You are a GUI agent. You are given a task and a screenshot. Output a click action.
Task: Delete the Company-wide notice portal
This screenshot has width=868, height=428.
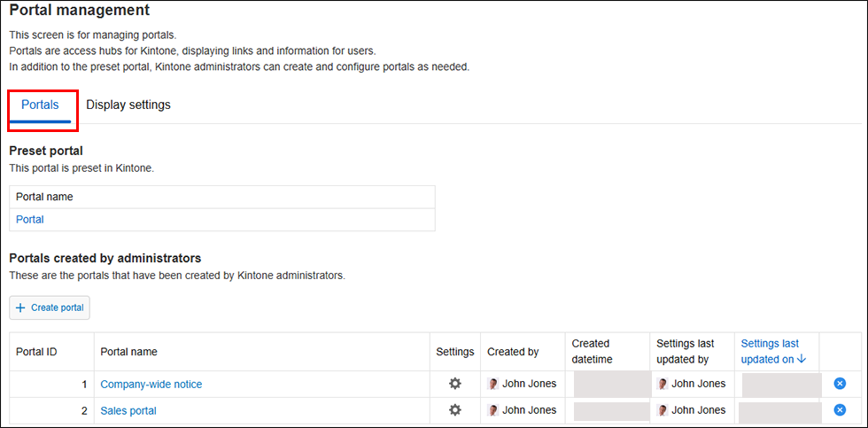(840, 384)
